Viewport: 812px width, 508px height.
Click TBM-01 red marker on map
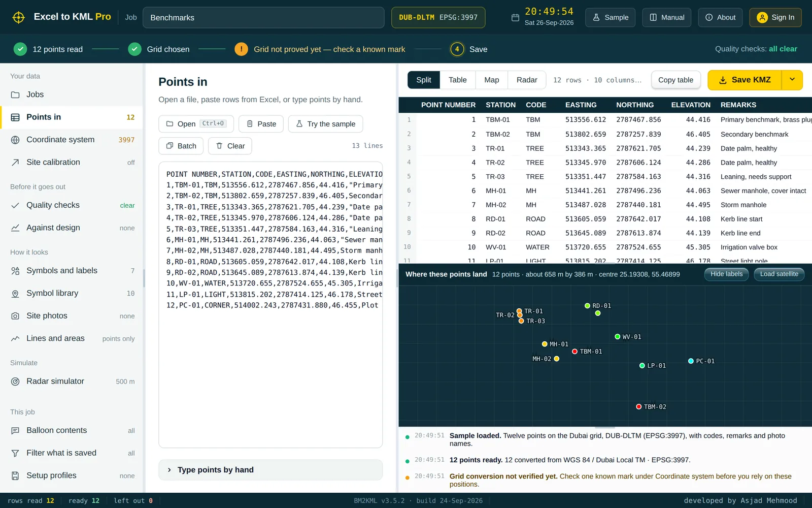pyautogui.click(x=574, y=352)
